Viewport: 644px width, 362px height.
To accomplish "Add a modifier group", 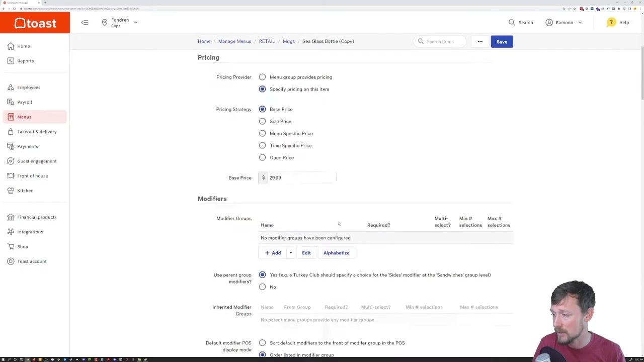I will click(273, 253).
